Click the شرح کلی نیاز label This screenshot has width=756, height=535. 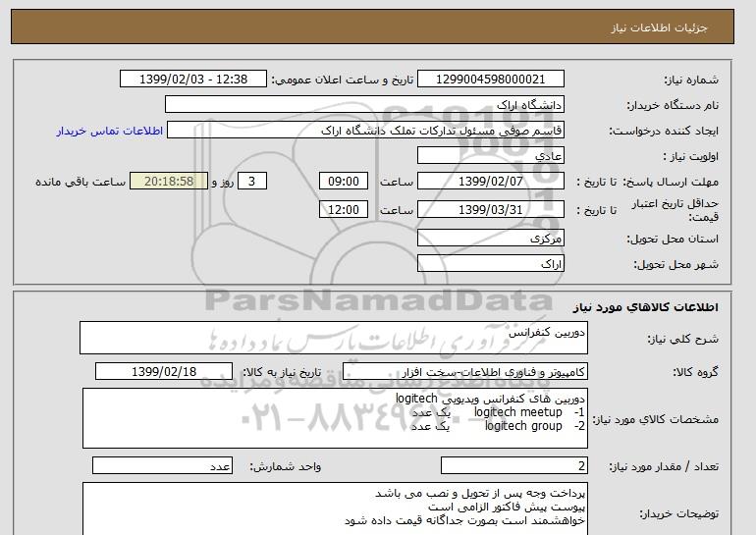tap(682, 339)
